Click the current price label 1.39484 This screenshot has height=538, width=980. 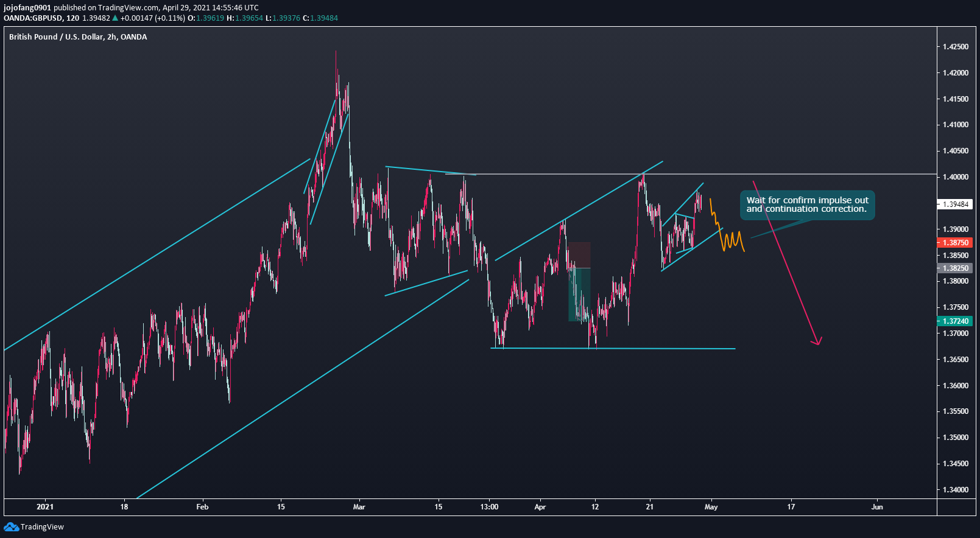(x=955, y=204)
